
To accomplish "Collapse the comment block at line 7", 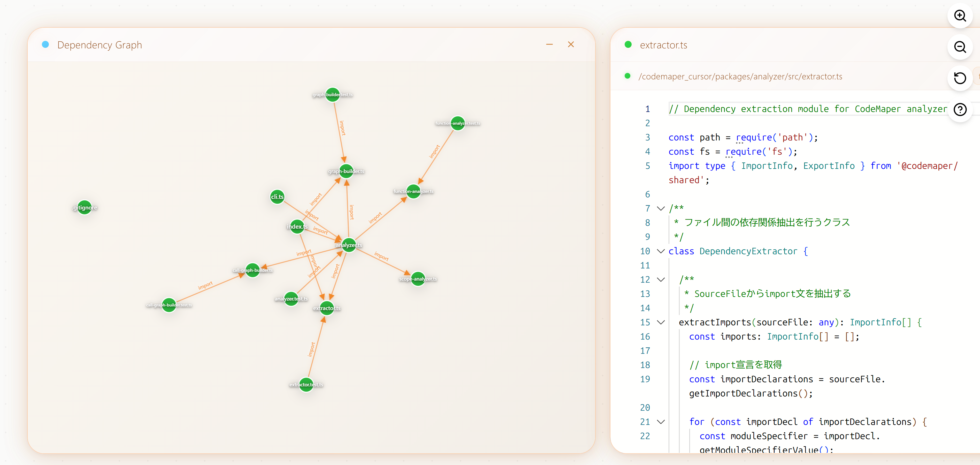I will pos(661,209).
